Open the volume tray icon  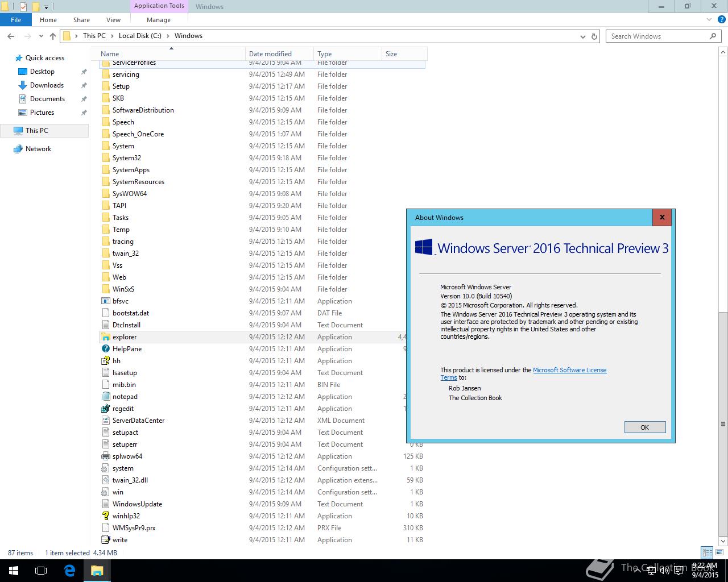point(665,571)
